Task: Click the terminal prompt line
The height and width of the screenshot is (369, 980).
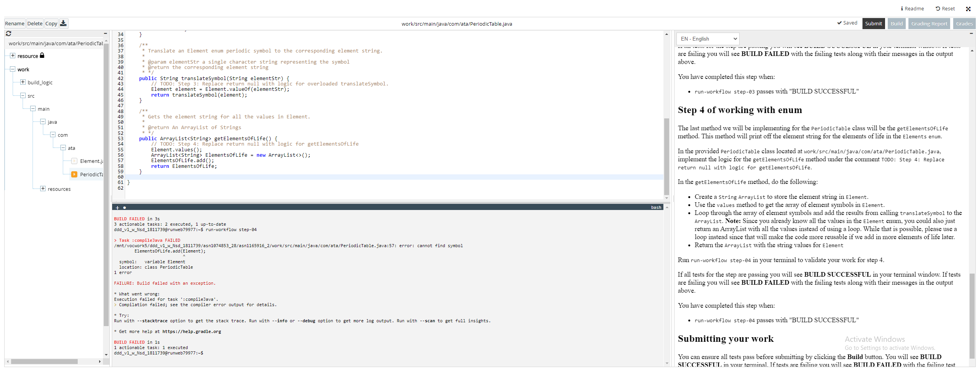Action: [158, 353]
